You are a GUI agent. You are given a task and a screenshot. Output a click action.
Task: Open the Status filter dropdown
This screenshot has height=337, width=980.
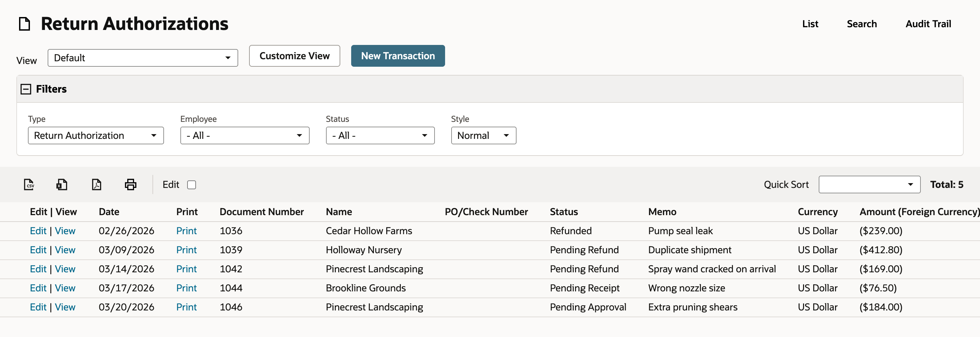tap(380, 135)
